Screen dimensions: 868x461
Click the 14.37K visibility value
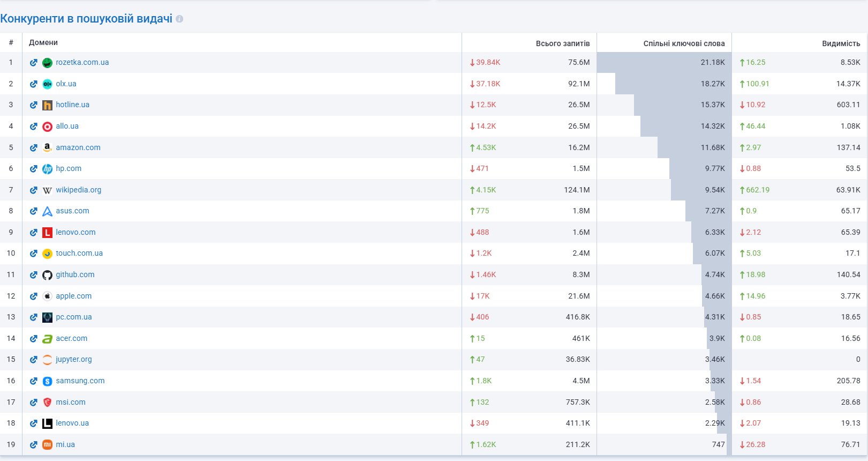click(848, 84)
